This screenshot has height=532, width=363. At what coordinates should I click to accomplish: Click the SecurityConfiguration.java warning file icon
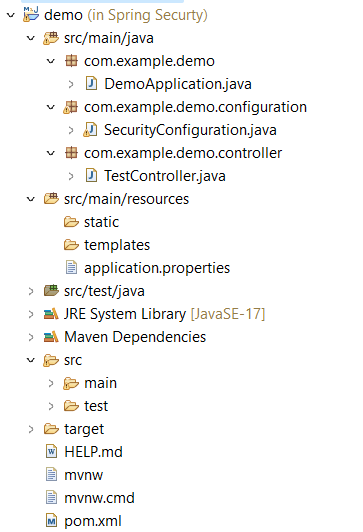tap(90, 130)
